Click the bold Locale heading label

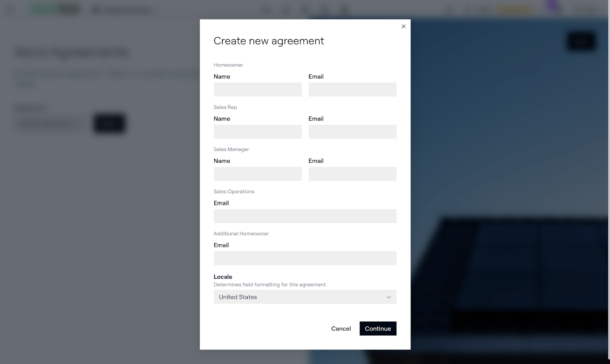(x=223, y=277)
